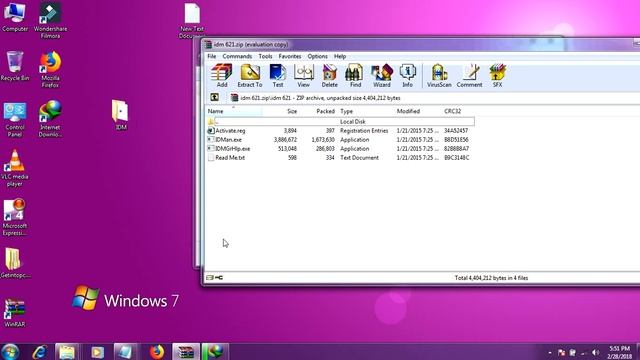Select the Recycle Bin desktop icon
The image size is (640, 360).
click(x=15, y=66)
